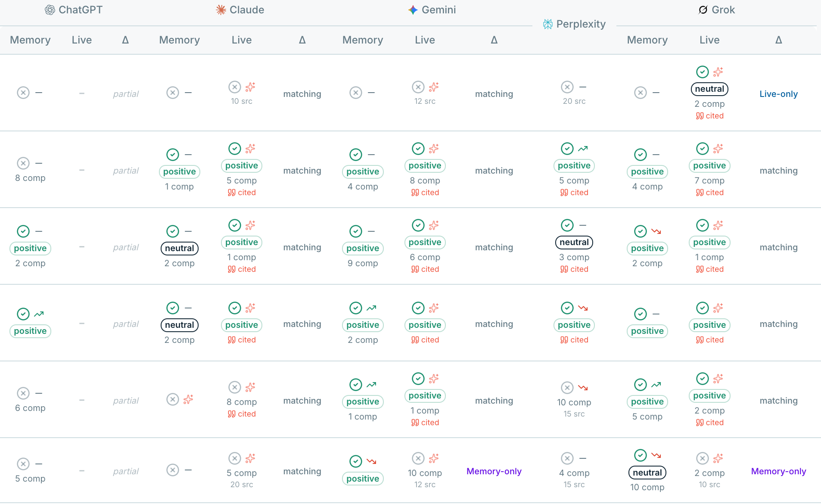Click the 9 comp text in Gemini Memory column
The width and height of the screenshot is (821, 504).
click(x=363, y=263)
